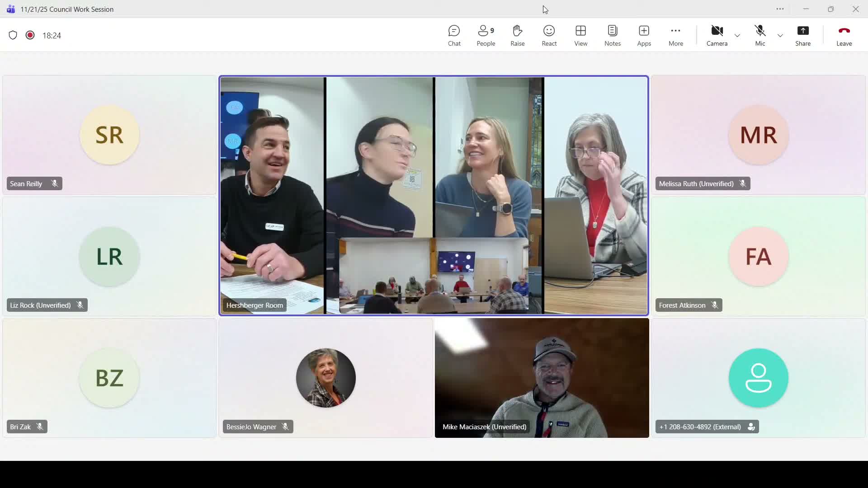868x488 pixels.
Task: Leave the meeting
Action: click(844, 35)
